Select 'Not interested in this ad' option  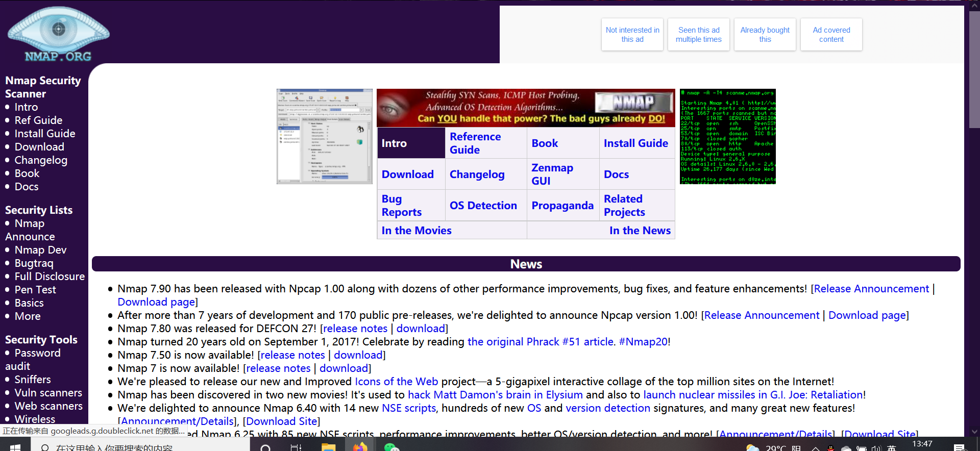(632, 35)
